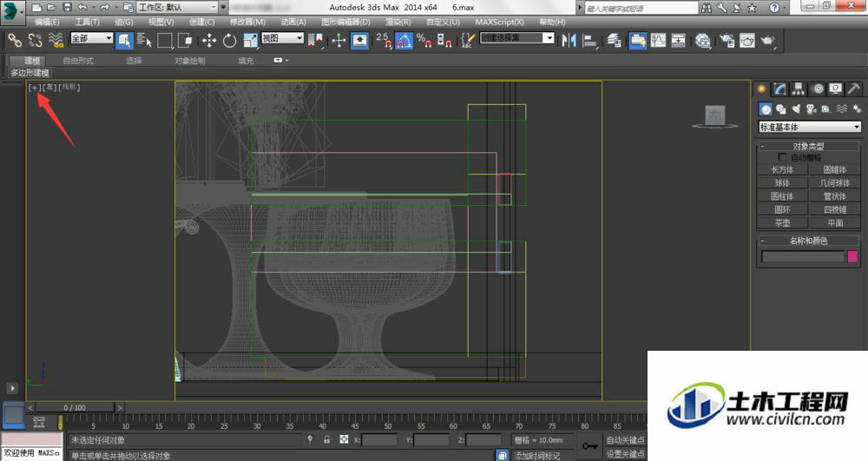Toggle the Graphite ribbon icon
Screen dimensions: 868x461
pos(638,41)
